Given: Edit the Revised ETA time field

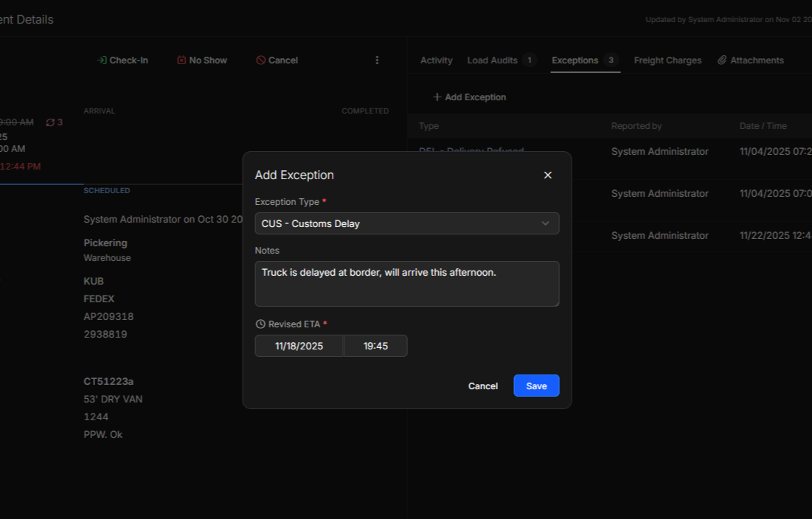Looking at the screenshot, I should click(x=375, y=346).
